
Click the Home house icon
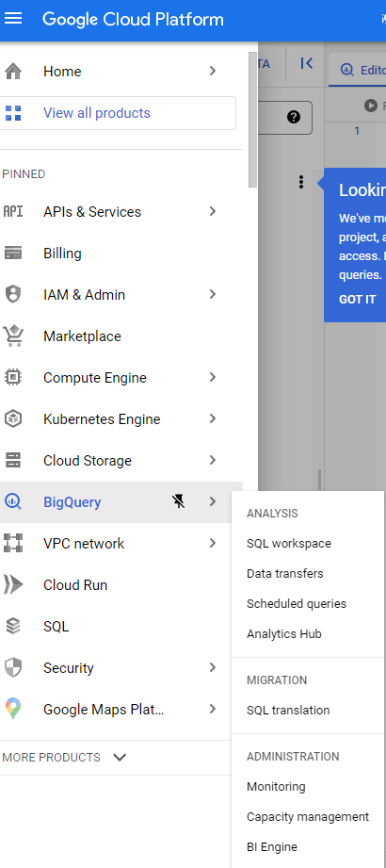13,72
